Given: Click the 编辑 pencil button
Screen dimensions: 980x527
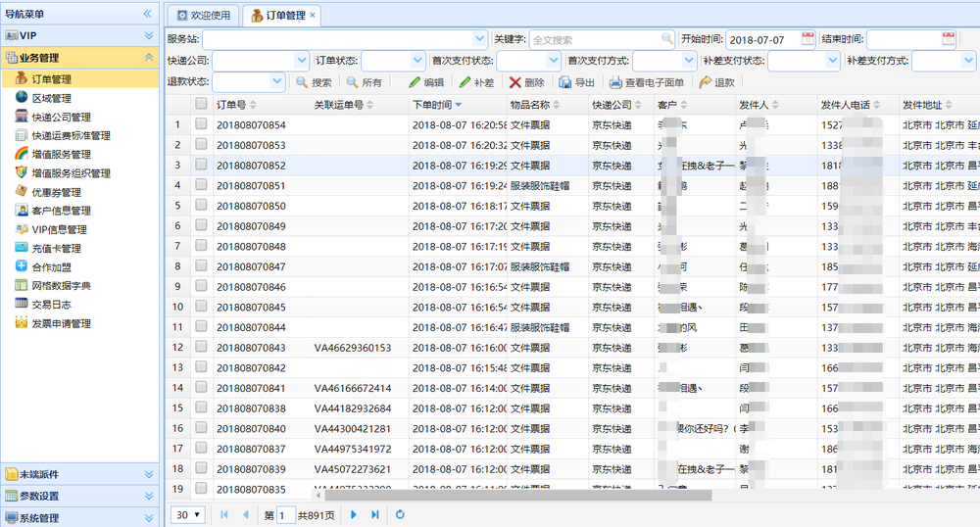Looking at the screenshot, I should (x=426, y=82).
